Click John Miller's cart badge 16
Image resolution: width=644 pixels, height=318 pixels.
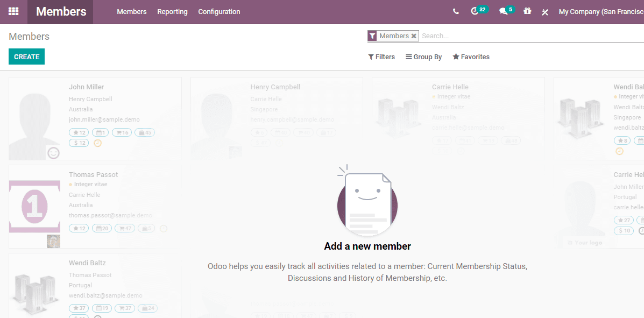click(122, 132)
